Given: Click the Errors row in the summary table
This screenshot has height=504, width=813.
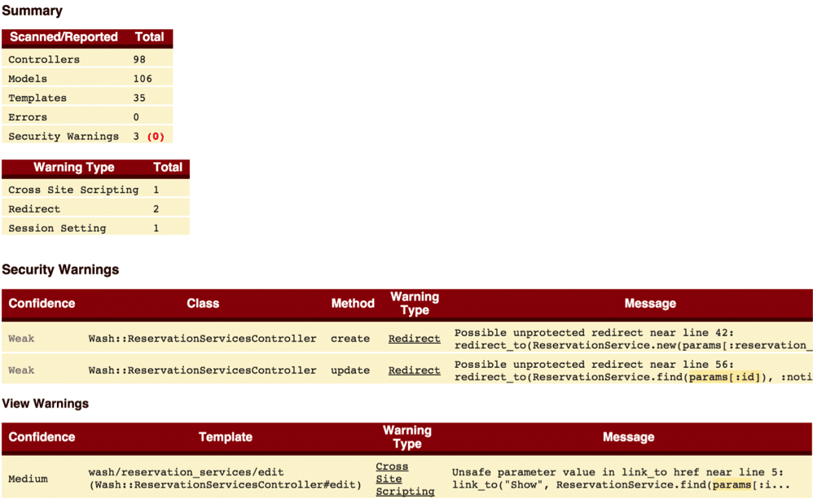Looking at the screenshot, I should click(28, 117).
